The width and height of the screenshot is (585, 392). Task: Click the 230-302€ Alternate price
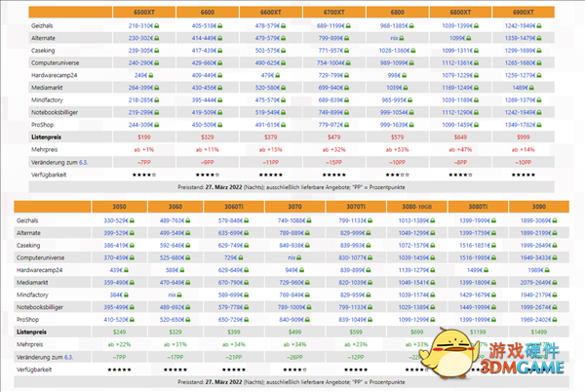(141, 38)
